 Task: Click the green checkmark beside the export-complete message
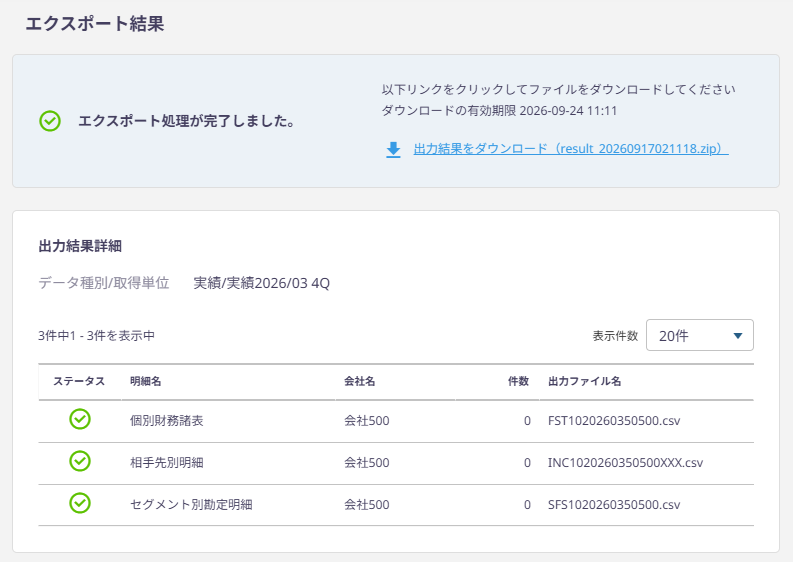pyautogui.click(x=50, y=121)
